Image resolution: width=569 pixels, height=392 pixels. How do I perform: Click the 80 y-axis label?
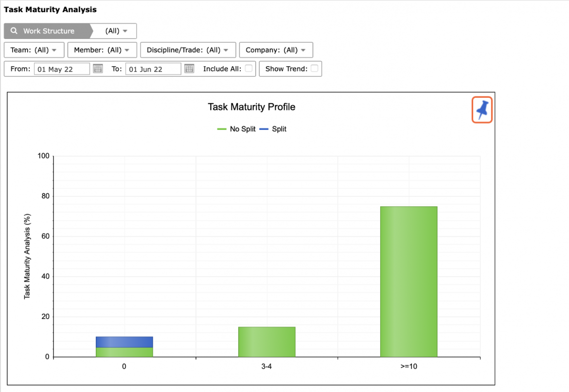45,196
